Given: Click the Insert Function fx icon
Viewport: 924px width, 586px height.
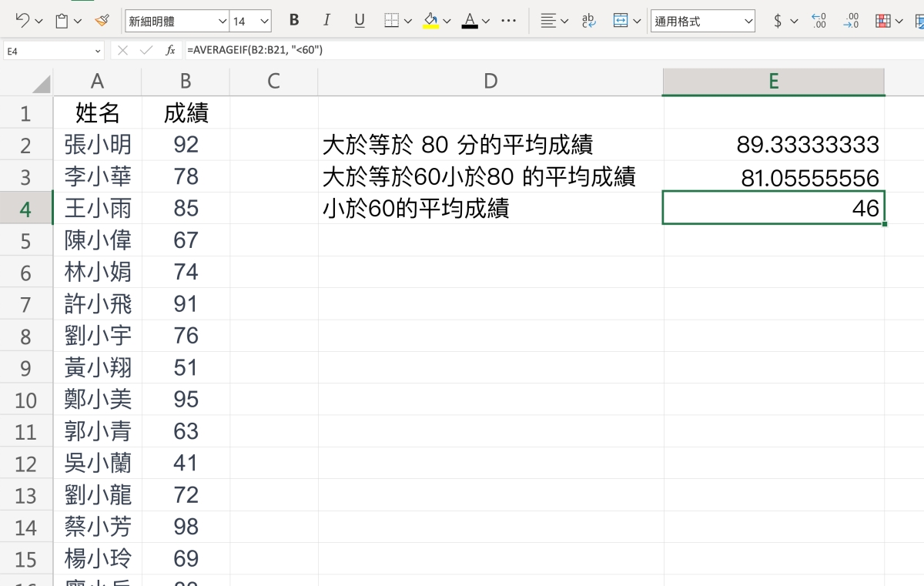Looking at the screenshot, I should tap(170, 51).
